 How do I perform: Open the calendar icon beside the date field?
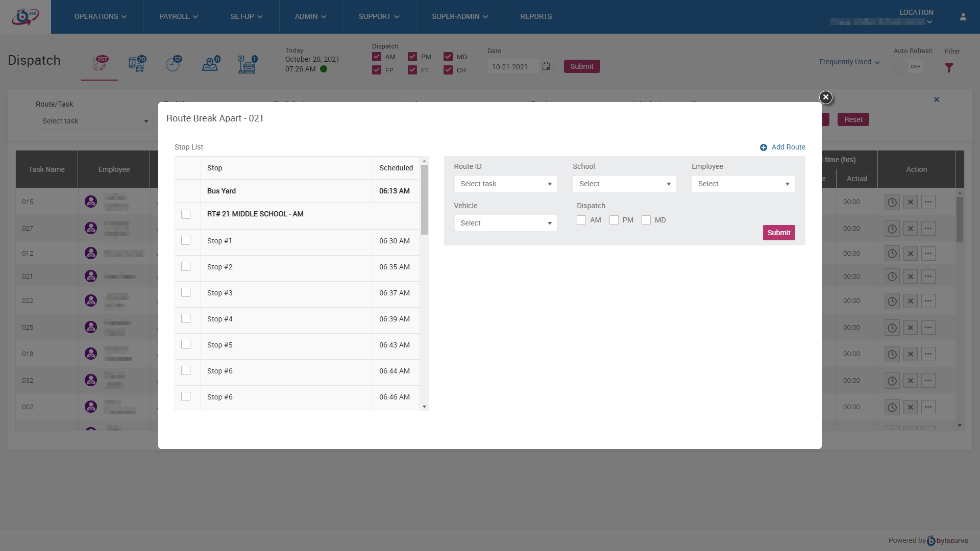pyautogui.click(x=546, y=66)
